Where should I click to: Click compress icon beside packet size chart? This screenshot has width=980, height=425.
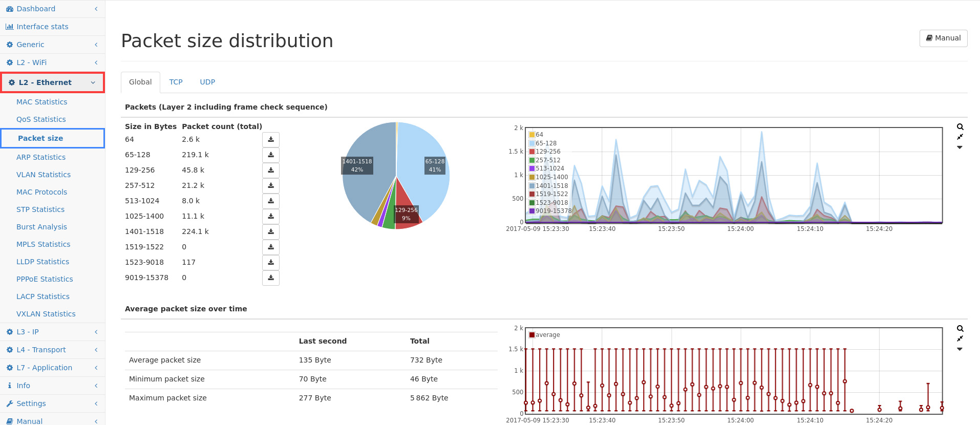pos(960,137)
